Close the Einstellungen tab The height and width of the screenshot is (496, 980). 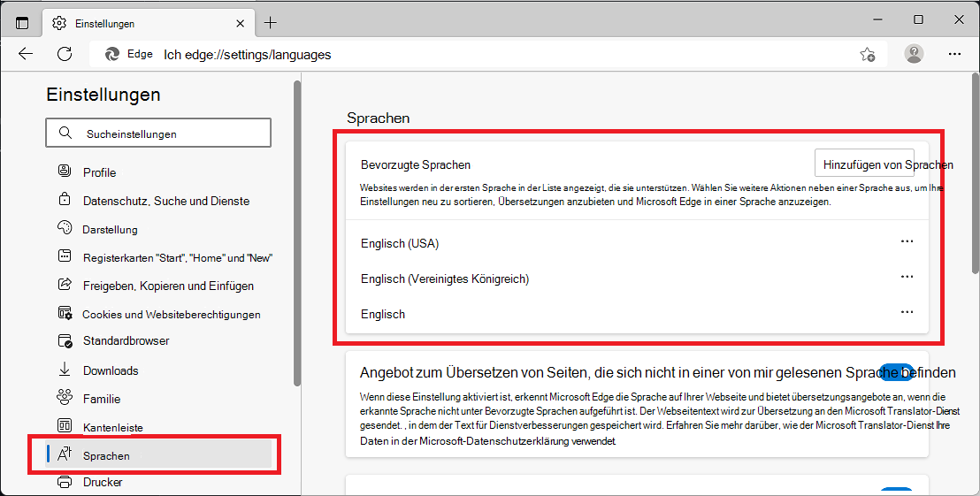[x=241, y=23]
